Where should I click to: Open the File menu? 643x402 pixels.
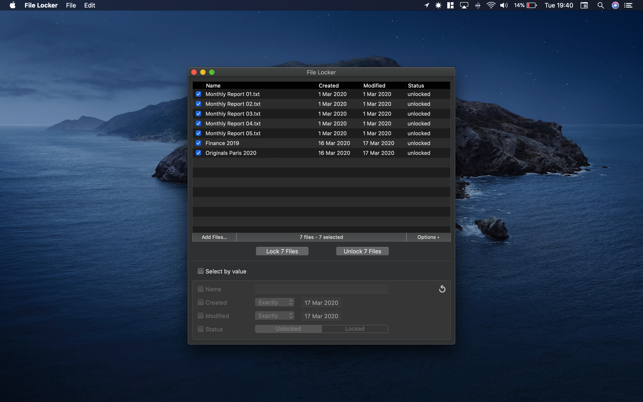[71, 5]
